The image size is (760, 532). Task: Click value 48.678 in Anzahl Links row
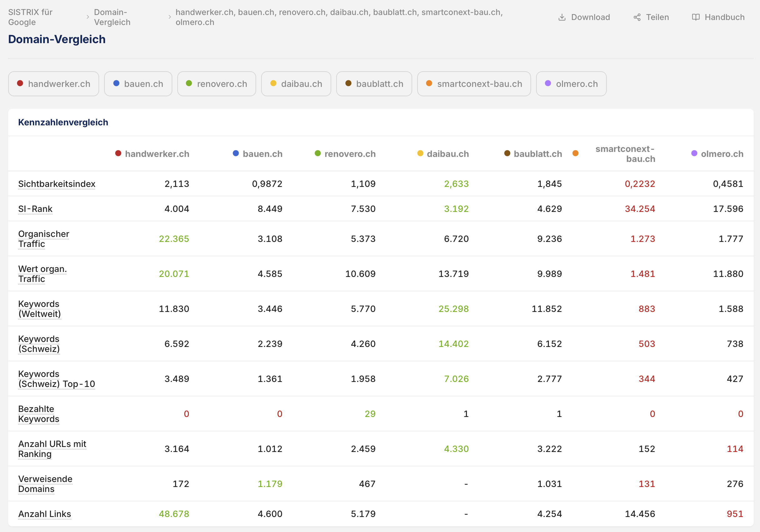(174, 514)
